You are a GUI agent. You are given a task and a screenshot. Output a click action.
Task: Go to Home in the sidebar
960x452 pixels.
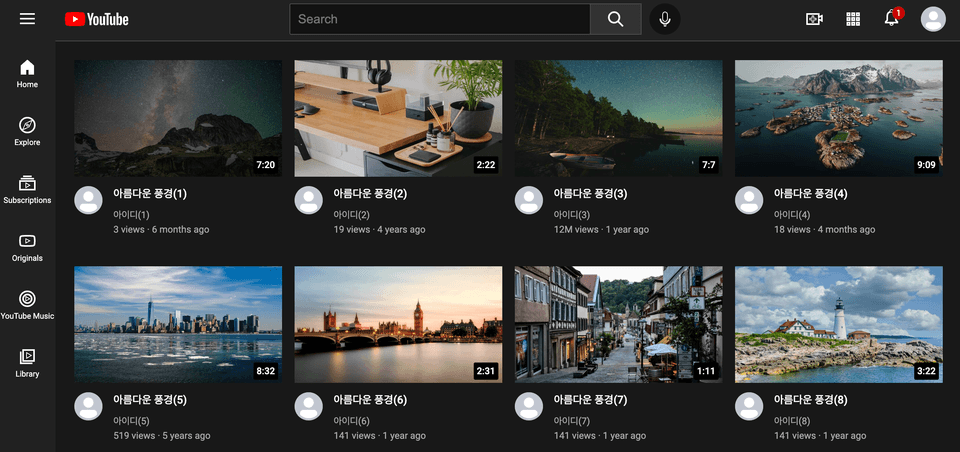click(x=27, y=74)
